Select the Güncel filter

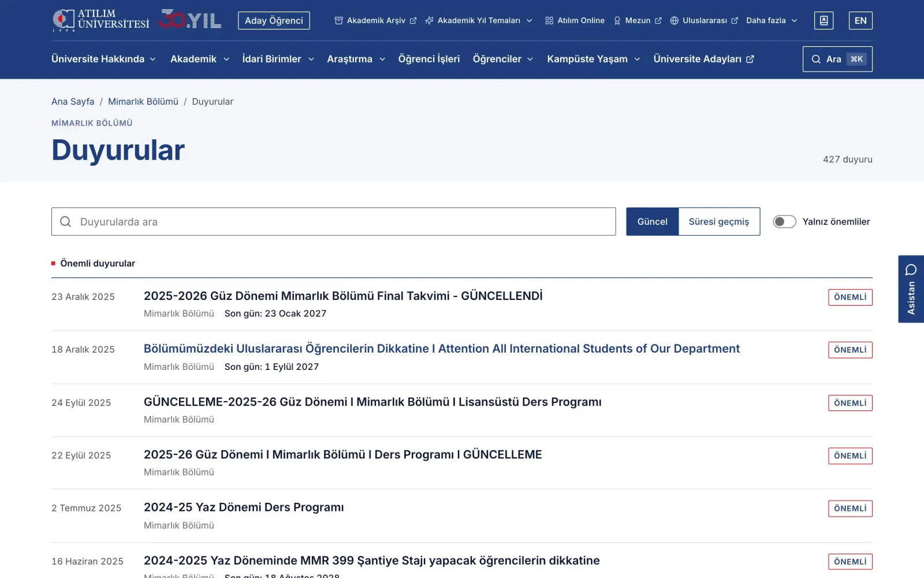point(652,222)
